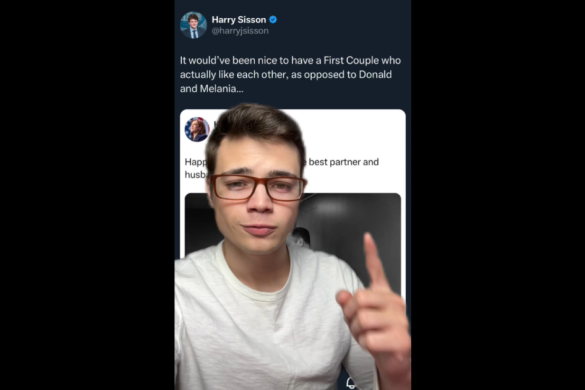Image resolution: width=585 pixels, height=390 pixels.
Task: Click the partially hidden word 'Happ' in quote
Action: (196, 162)
